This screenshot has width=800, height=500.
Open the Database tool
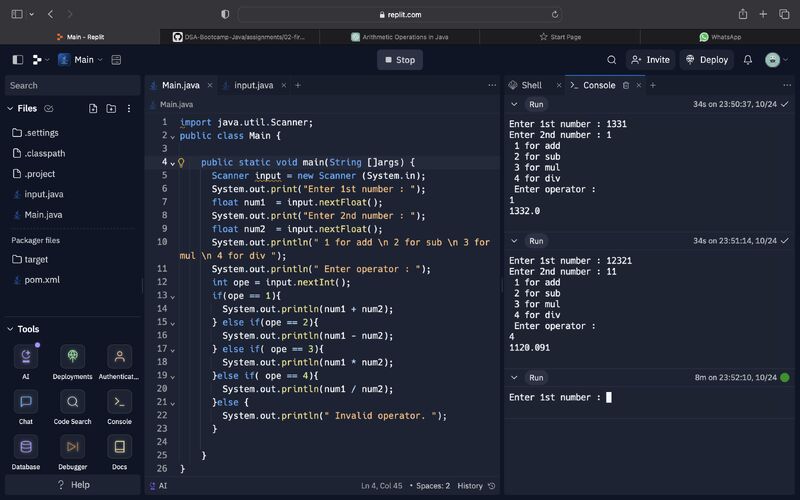tap(25, 446)
